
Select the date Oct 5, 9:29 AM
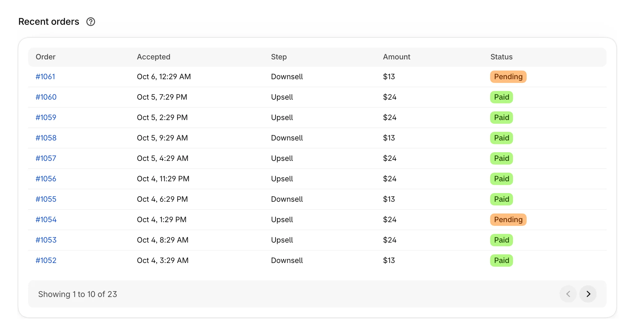point(162,138)
